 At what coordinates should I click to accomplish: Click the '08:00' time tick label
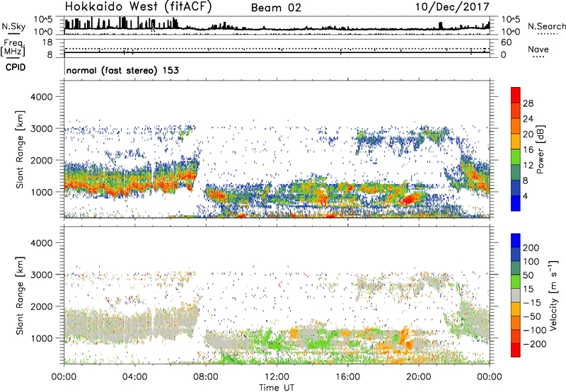(x=206, y=377)
